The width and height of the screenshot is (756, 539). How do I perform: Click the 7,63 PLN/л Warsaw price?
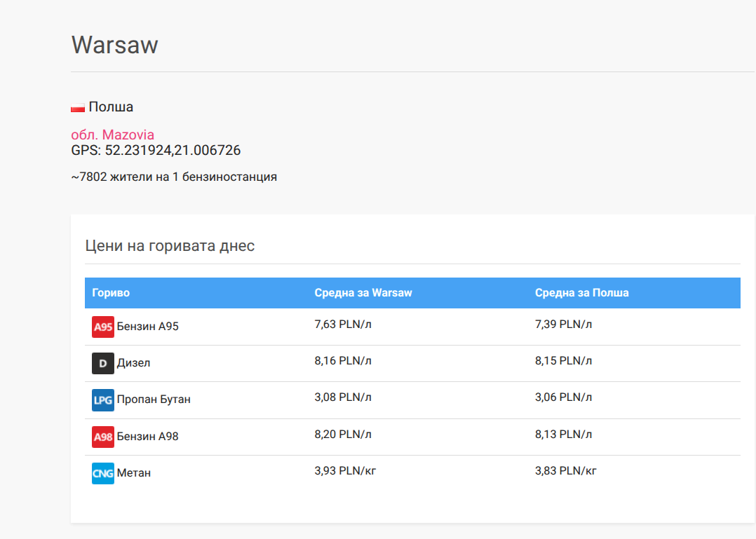[343, 325]
